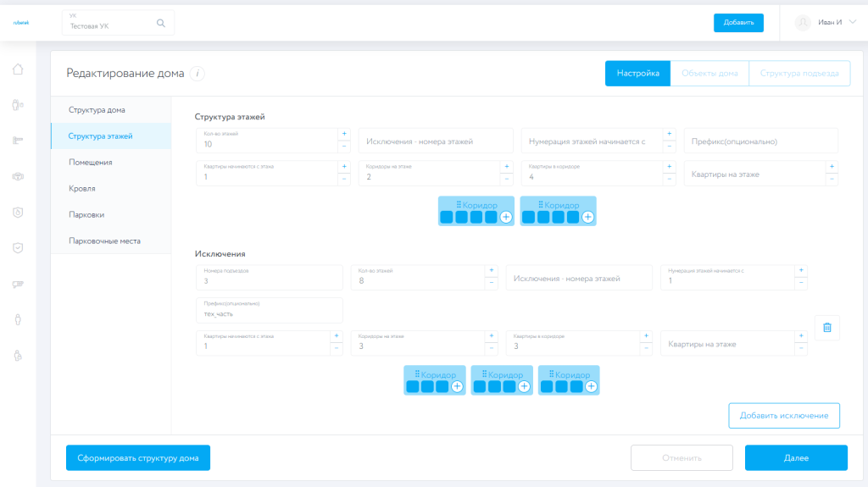Increase Кол-во этажей value of 10 with plus
The width and height of the screenshot is (868, 487).
click(344, 134)
